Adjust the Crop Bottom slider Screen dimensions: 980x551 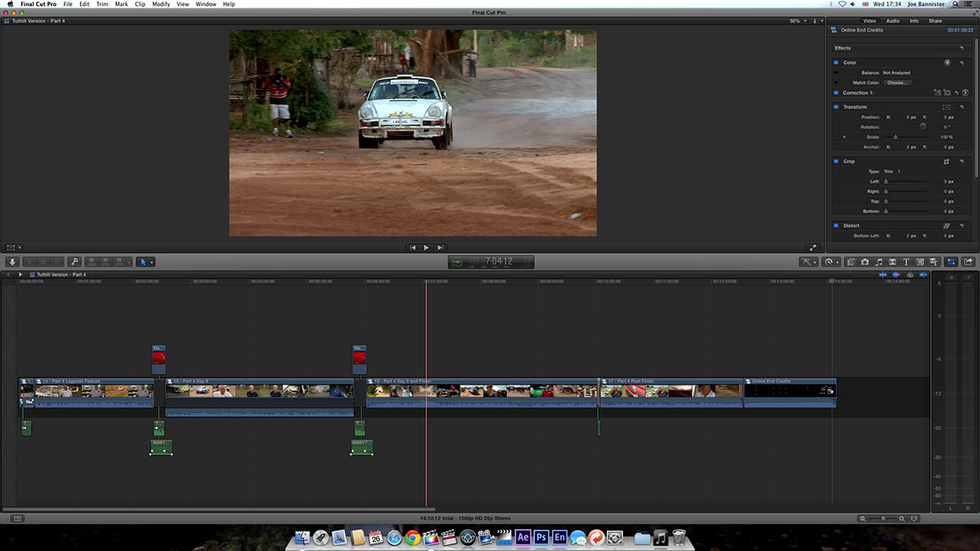886,211
